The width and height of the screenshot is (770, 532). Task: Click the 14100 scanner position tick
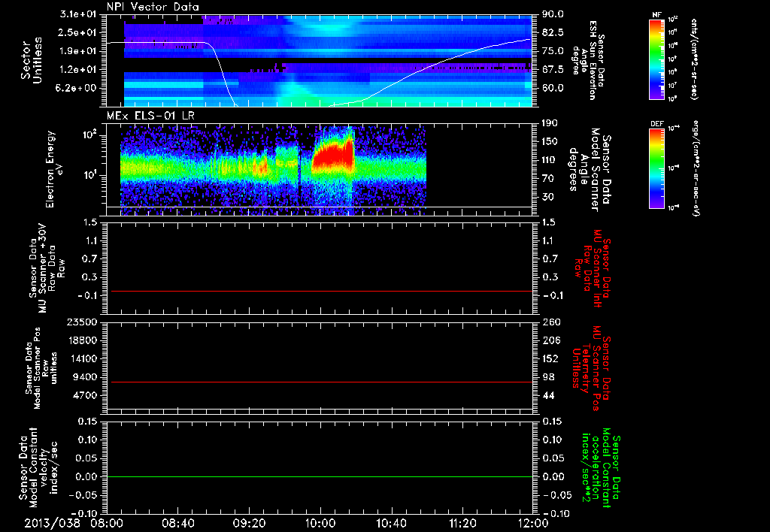point(83,358)
